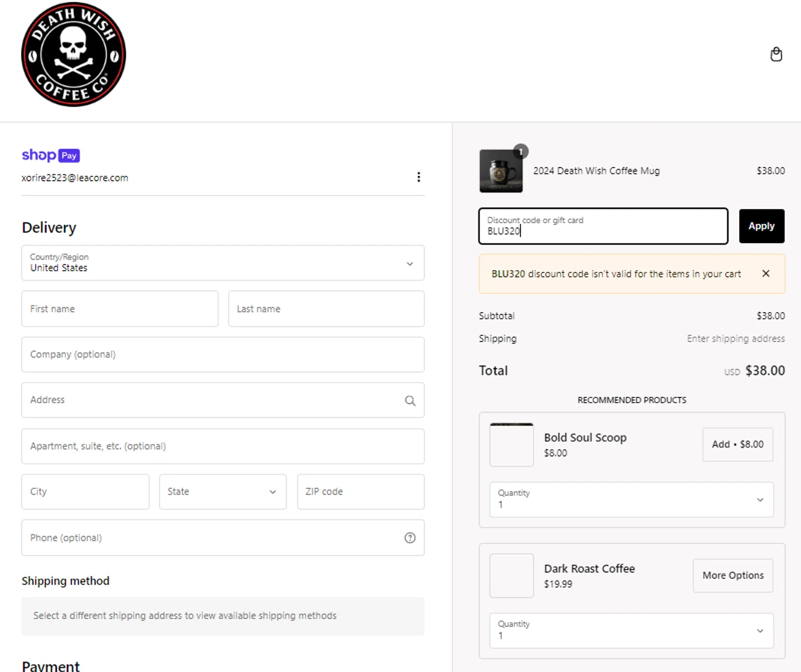Click the discount code or gift card field

[603, 226]
